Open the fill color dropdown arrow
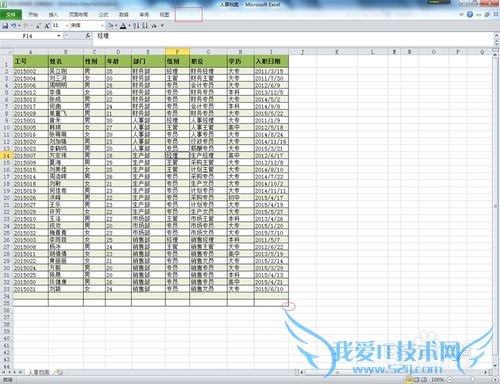This screenshot has height=384, width=500. click(116, 26)
